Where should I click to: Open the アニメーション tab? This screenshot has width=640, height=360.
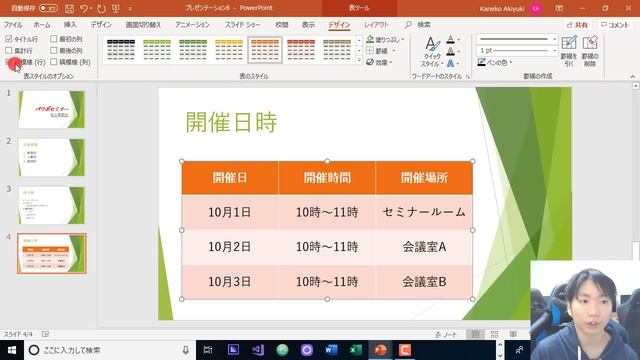pos(192,24)
